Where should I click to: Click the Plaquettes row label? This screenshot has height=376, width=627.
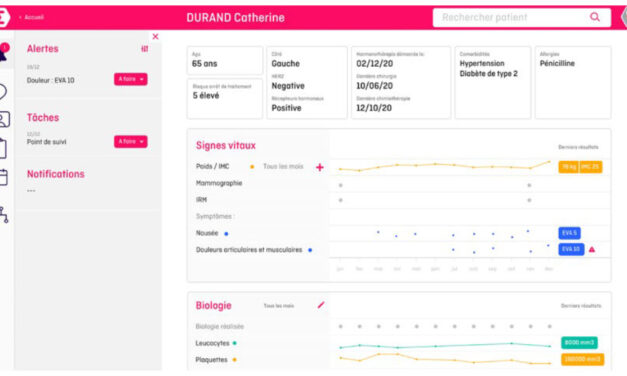point(211,360)
